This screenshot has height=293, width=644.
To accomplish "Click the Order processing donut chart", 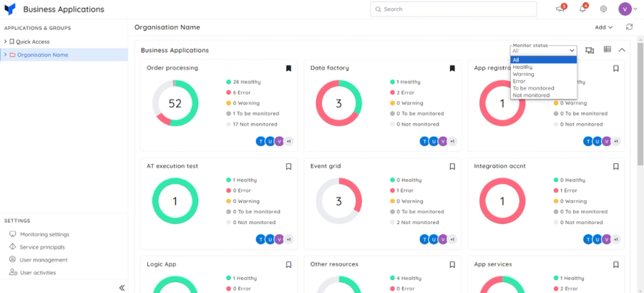I will [x=175, y=103].
